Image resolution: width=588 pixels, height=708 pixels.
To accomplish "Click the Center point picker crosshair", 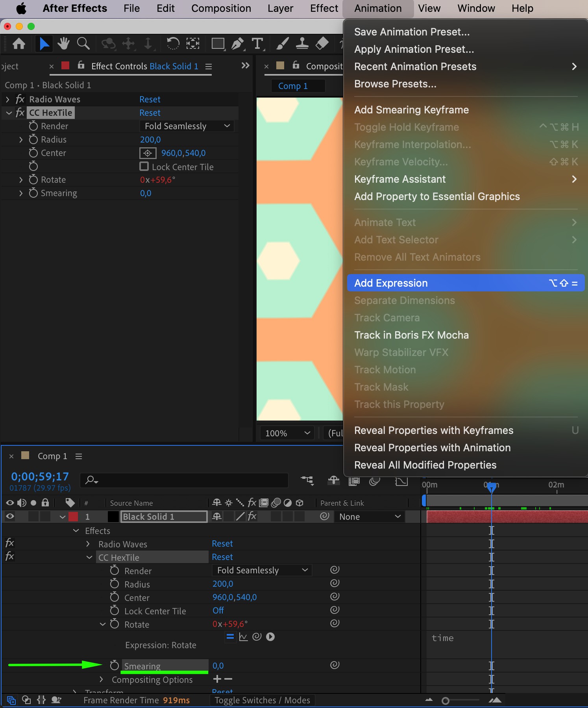I will 148,153.
